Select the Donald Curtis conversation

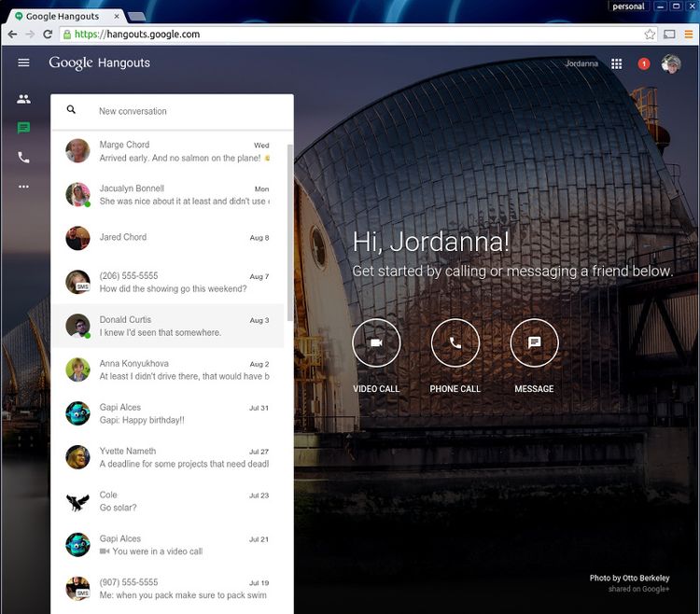168,326
